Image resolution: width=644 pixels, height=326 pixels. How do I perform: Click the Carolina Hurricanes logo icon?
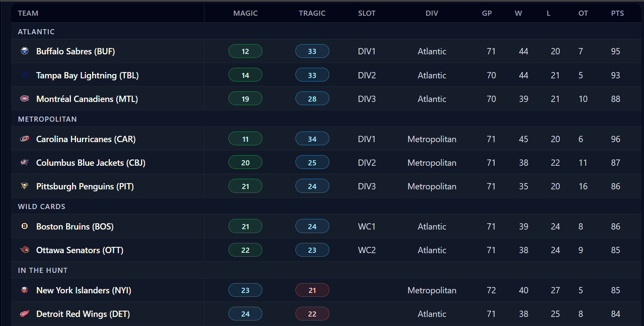tap(25, 139)
